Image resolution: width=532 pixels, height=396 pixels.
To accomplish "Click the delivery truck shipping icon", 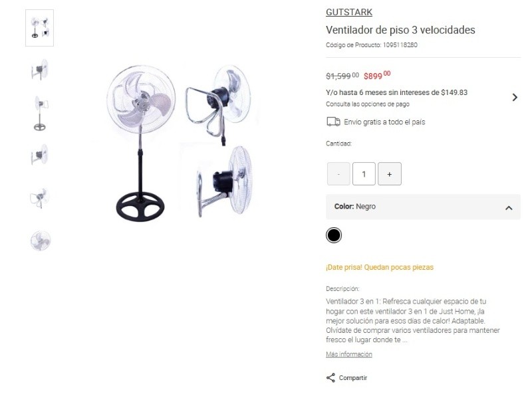I will pyautogui.click(x=333, y=122).
